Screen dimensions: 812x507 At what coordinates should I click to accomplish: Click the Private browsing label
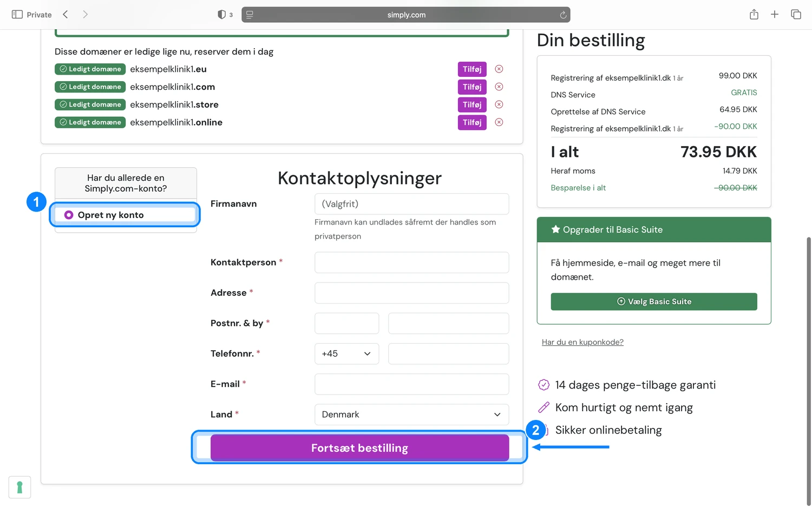click(39, 15)
